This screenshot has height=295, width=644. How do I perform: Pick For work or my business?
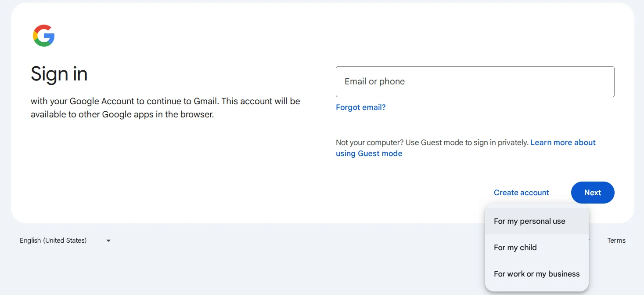click(x=536, y=274)
